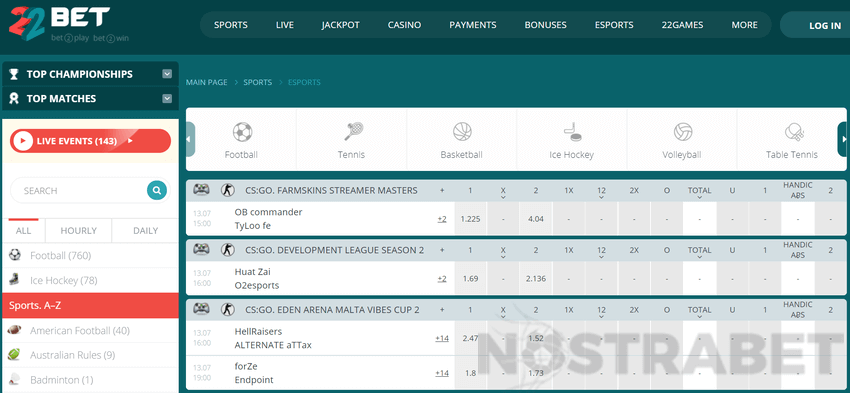Screen dimensions: 850x393
Task: Click the trophy icon next to Top Championships
Action: pos(14,74)
